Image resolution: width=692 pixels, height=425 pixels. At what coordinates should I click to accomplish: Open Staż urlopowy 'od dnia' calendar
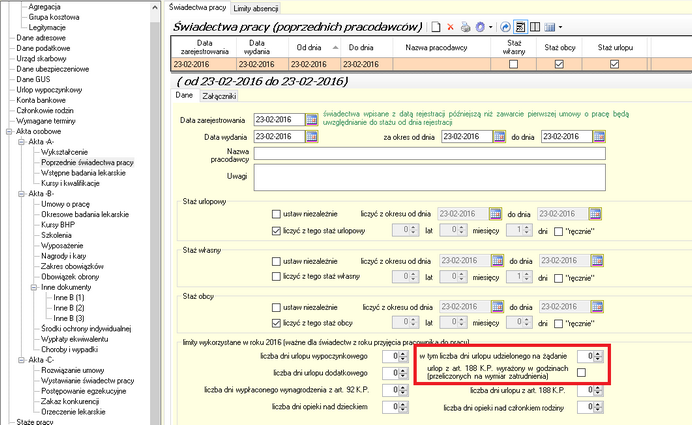click(495, 214)
